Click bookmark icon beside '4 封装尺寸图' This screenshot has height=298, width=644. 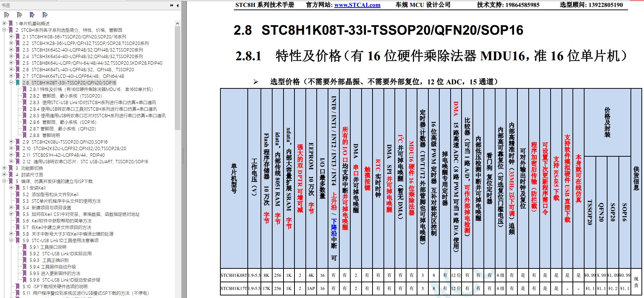tap(11, 175)
